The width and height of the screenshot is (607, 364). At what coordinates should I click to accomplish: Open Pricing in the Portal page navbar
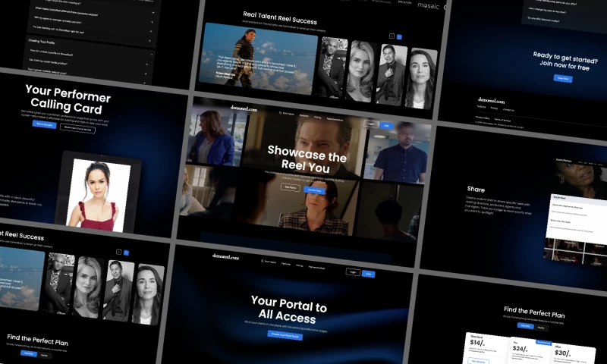tap(300, 265)
